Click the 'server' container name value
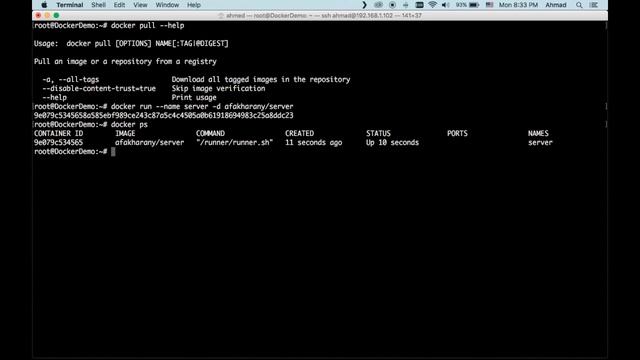Image resolution: width=640 pixels, height=360 pixels. (x=540, y=142)
